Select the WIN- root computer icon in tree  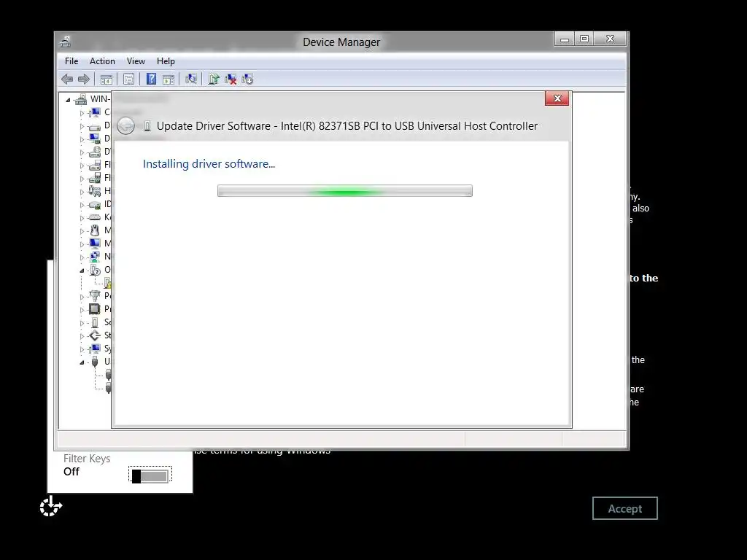click(81, 99)
